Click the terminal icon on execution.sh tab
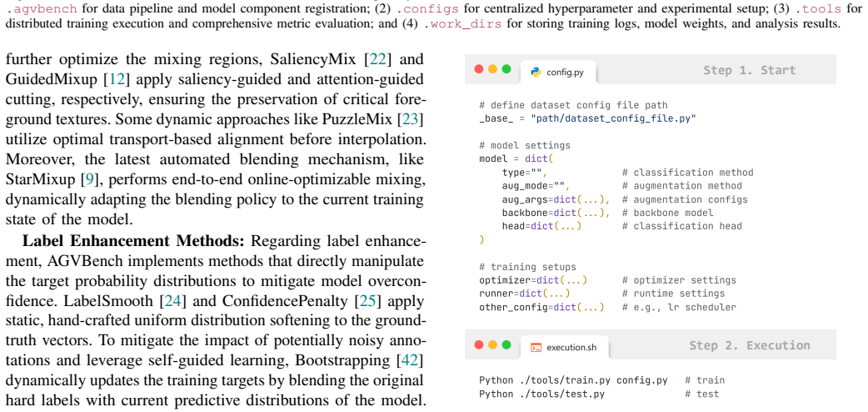This screenshot has width=868, height=412. pyautogui.click(x=536, y=348)
